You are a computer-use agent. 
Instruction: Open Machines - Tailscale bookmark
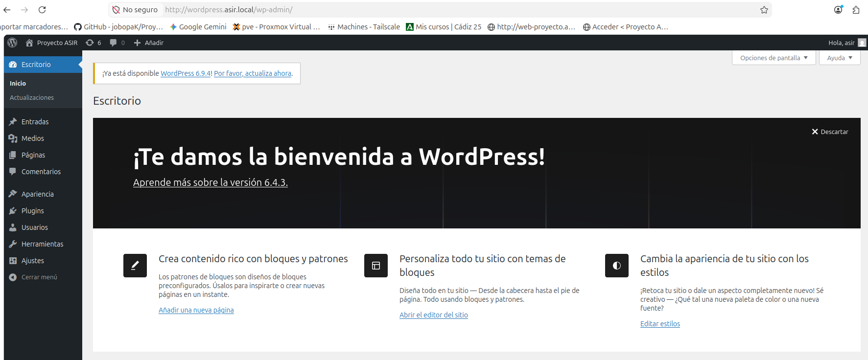[364, 27]
